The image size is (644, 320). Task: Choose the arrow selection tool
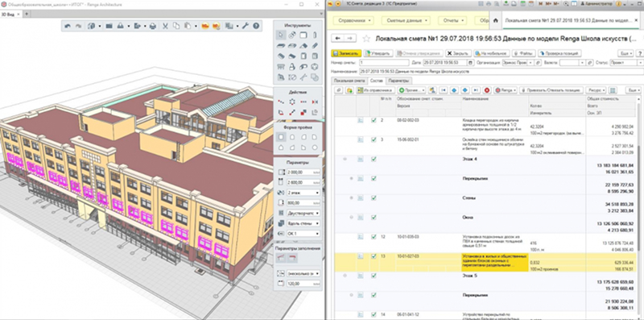pyautogui.click(x=281, y=35)
